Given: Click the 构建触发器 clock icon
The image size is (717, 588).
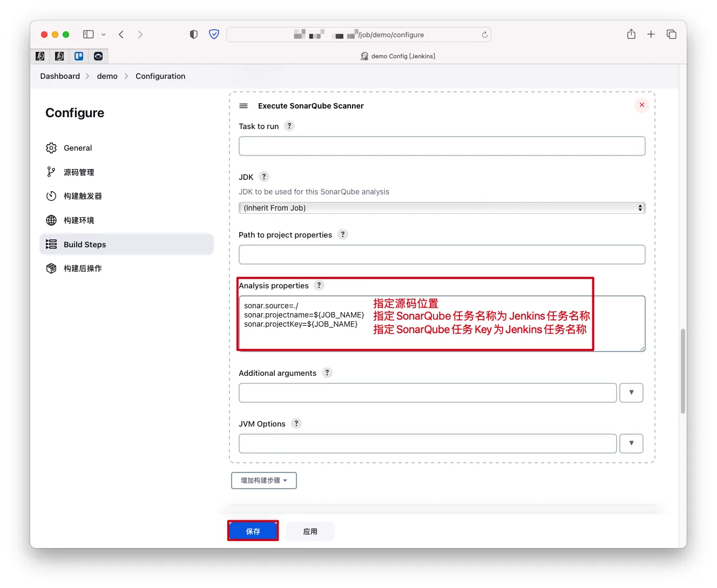Looking at the screenshot, I should click(x=51, y=196).
